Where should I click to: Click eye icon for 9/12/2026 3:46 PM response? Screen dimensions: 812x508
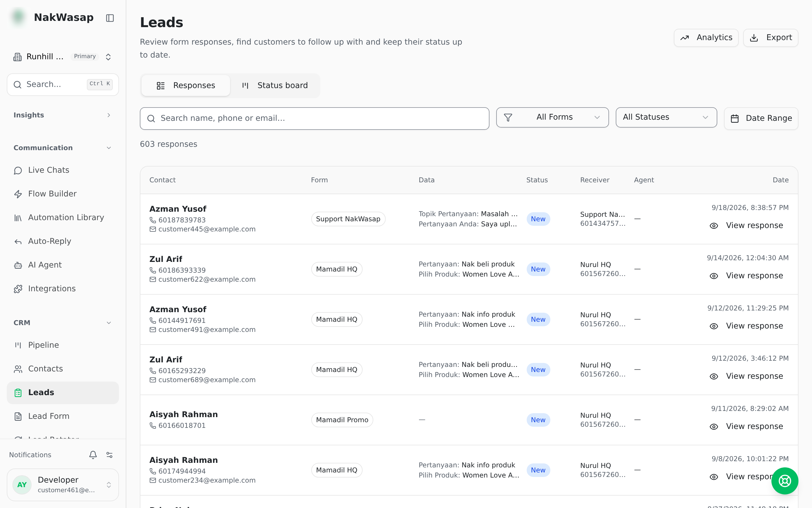click(714, 376)
